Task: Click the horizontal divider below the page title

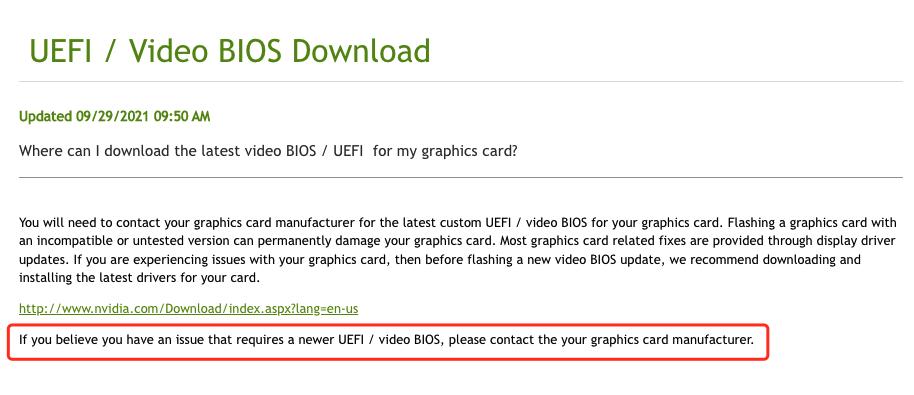Action: (x=460, y=82)
